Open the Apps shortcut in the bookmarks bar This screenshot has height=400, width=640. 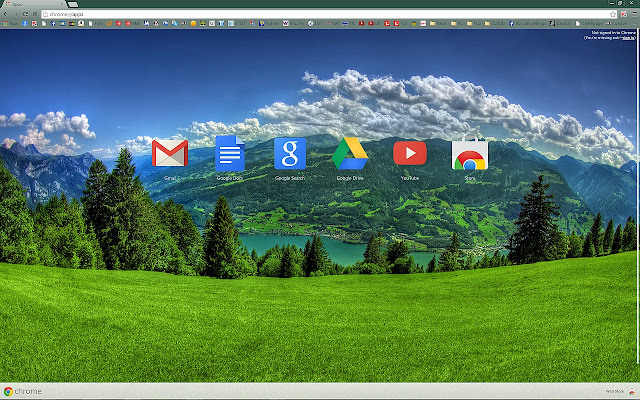(10, 24)
